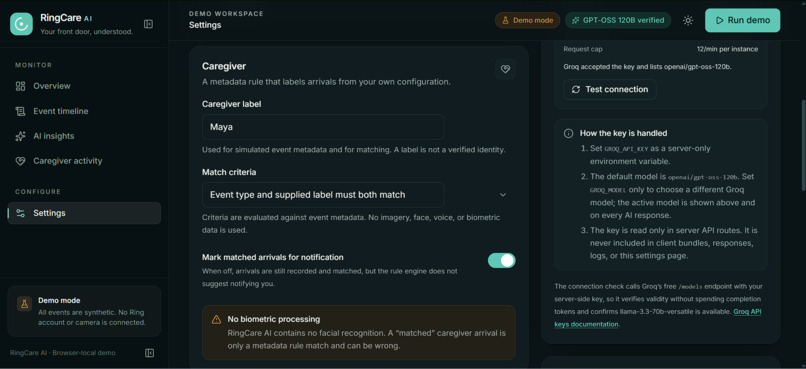
Task: Click the Event timeline scroll icon
Action: [21, 111]
